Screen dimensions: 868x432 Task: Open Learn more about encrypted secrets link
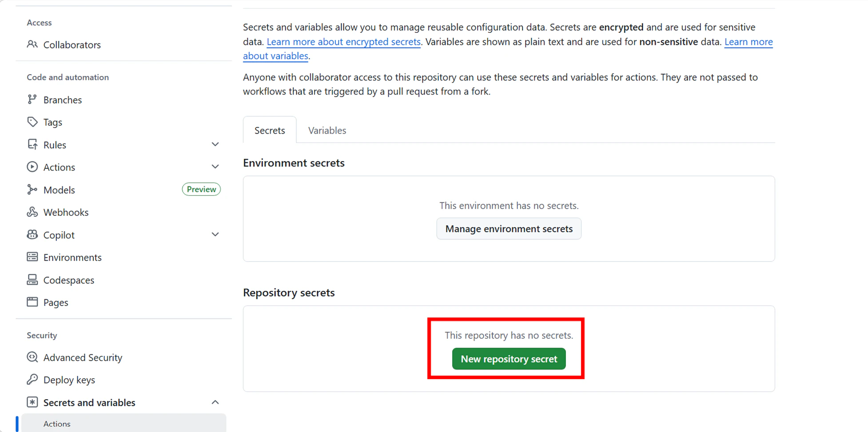point(343,42)
